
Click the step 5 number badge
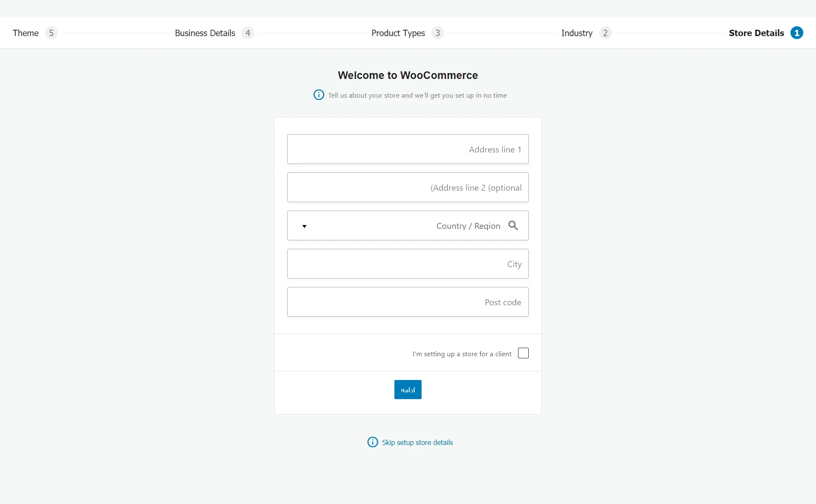[51, 33]
